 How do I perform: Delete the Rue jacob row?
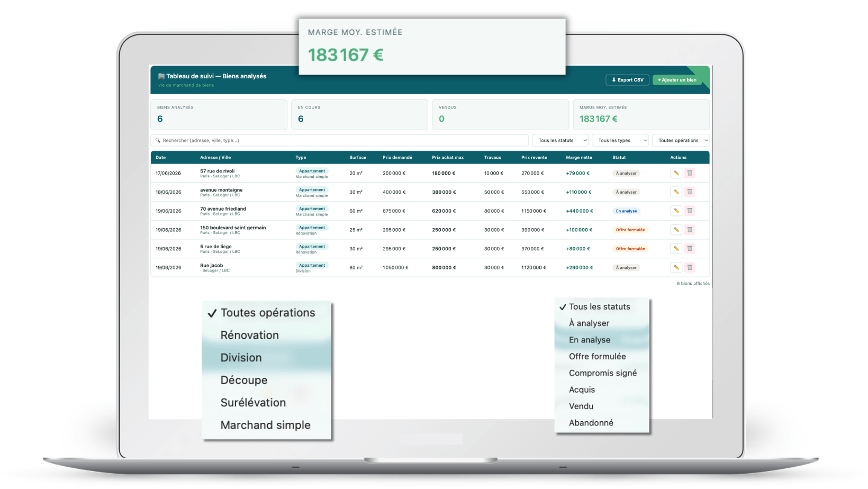690,267
